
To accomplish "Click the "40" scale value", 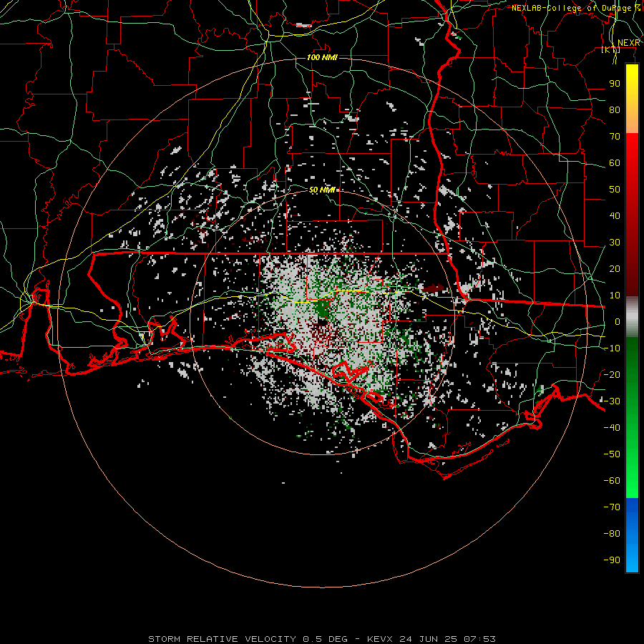I will pos(615,215).
